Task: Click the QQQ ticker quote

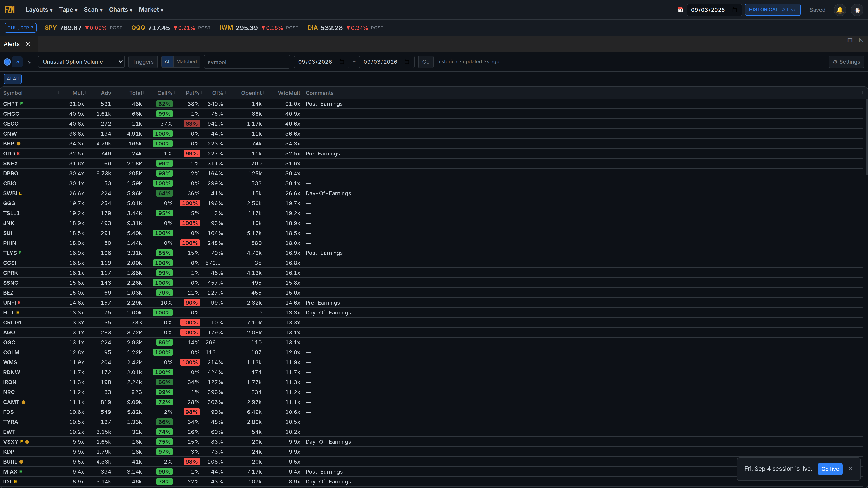Action: click(x=171, y=28)
